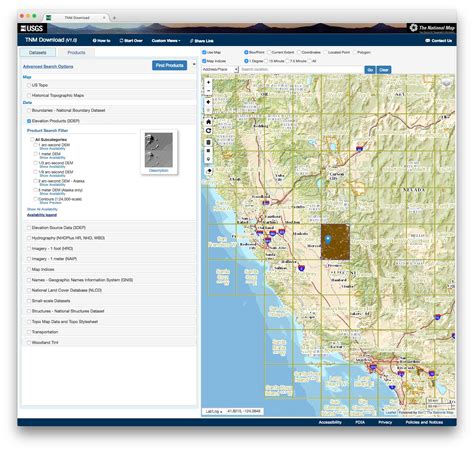The image size is (474, 451).
Task: Uncheck Elevation Products (3DEP)
Action: 29,121
